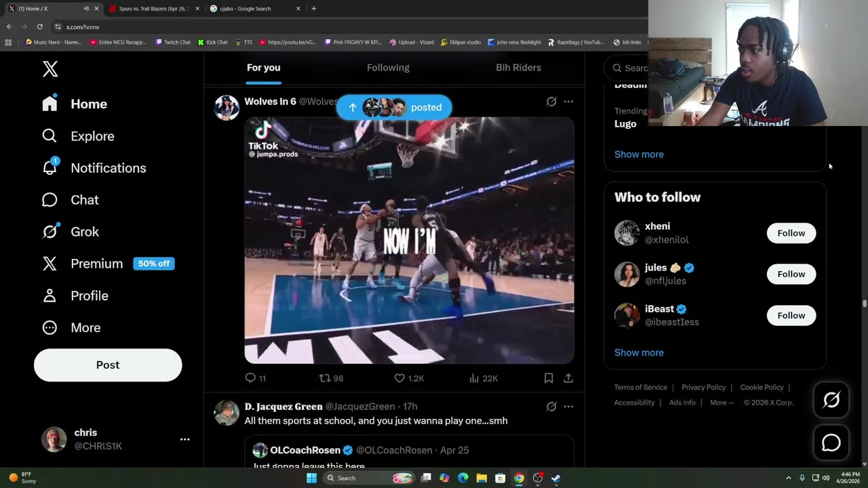Click the floating messages chat button
The width and height of the screenshot is (868, 488).
831,443
